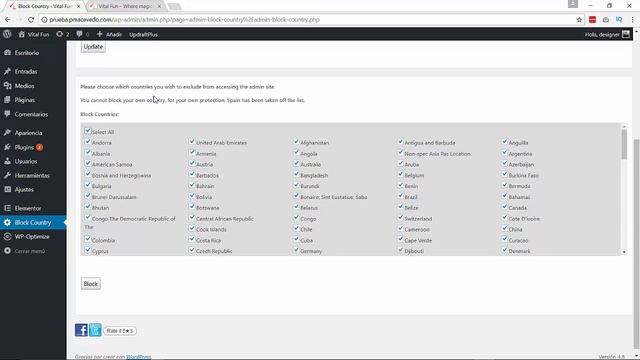Open Páginas in the sidebar
Viewport: 640px width, 360px height.
click(24, 100)
